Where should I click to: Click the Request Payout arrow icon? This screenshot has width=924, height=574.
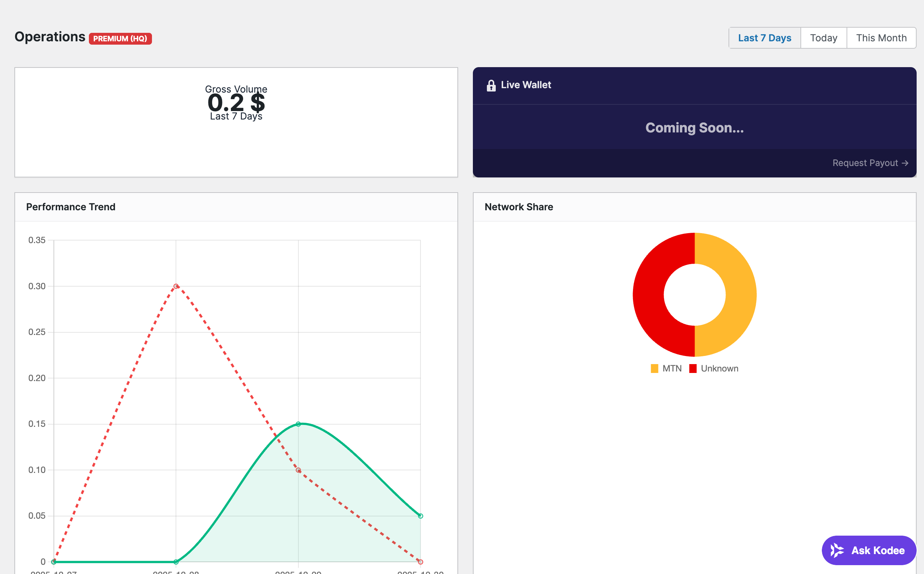[x=905, y=163]
